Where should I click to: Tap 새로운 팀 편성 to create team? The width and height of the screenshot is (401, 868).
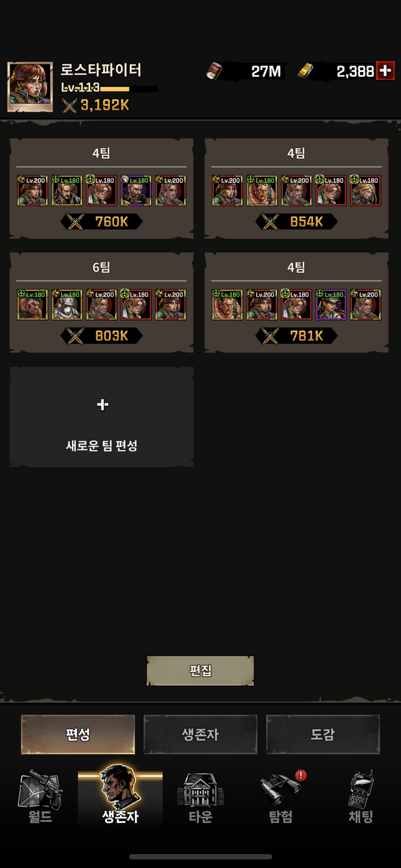[102, 417]
